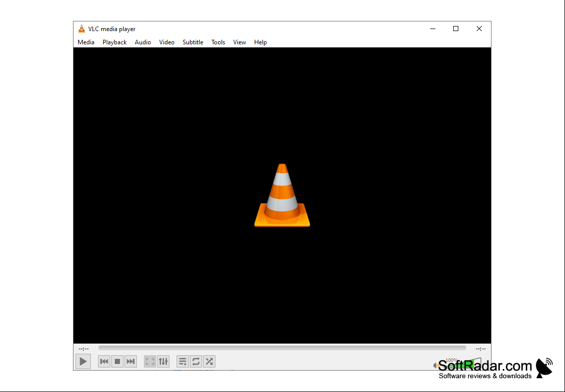Click the VLC cone in video area
The height and width of the screenshot is (392, 565).
pos(282,195)
